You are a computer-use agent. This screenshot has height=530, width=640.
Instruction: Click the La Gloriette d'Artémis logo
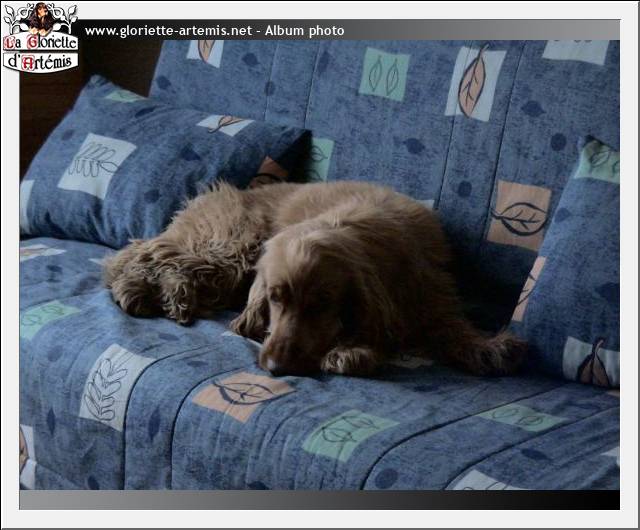(40, 37)
